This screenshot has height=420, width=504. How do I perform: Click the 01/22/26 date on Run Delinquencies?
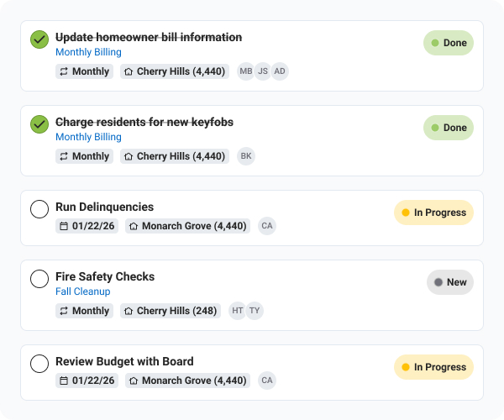(87, 226)
